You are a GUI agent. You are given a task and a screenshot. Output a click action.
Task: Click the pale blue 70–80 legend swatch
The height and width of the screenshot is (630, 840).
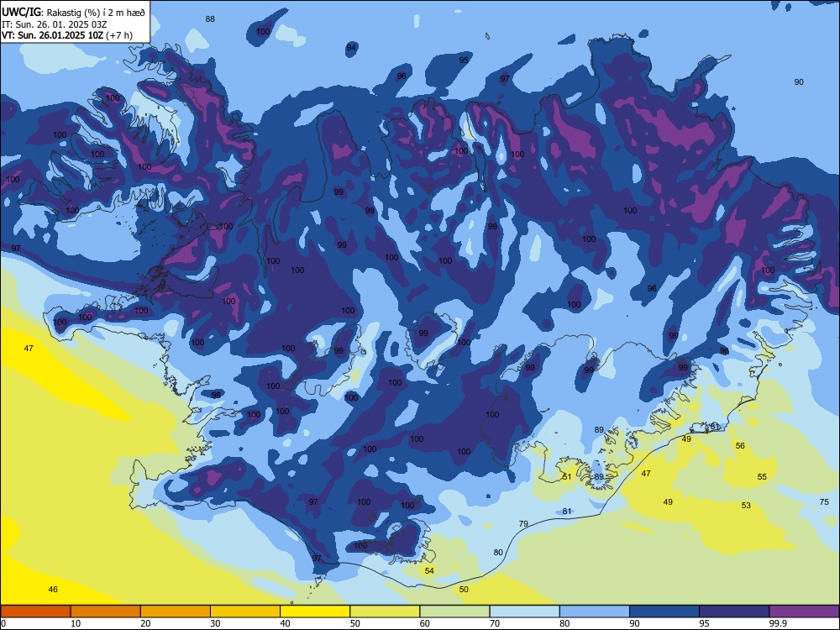(x=524, y=612)
